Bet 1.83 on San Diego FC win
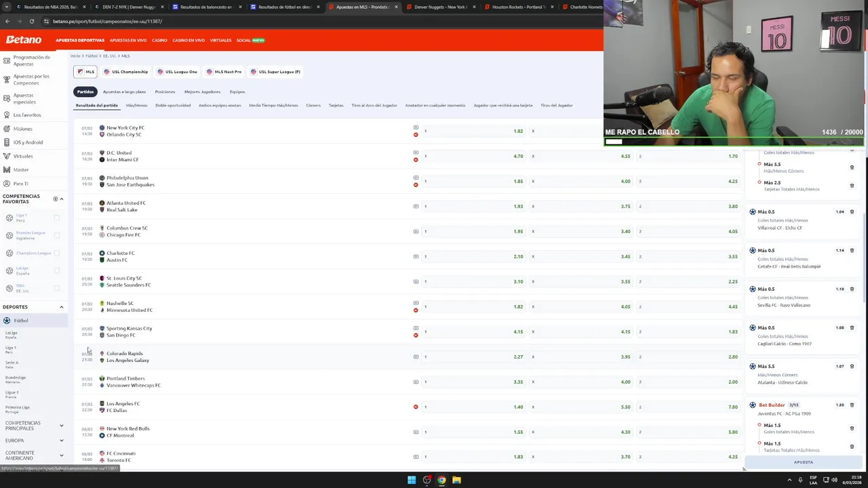This screenshot has width=868, height=488. pos(688,331)
